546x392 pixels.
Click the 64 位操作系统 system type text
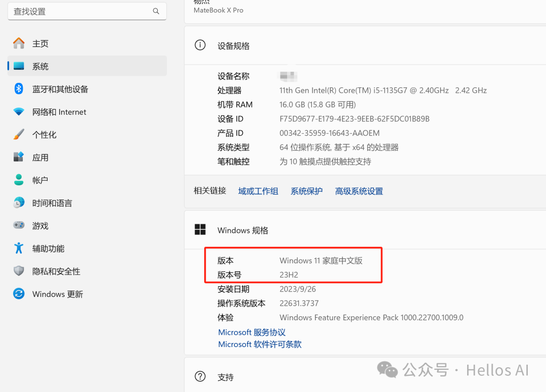[339, 148]
